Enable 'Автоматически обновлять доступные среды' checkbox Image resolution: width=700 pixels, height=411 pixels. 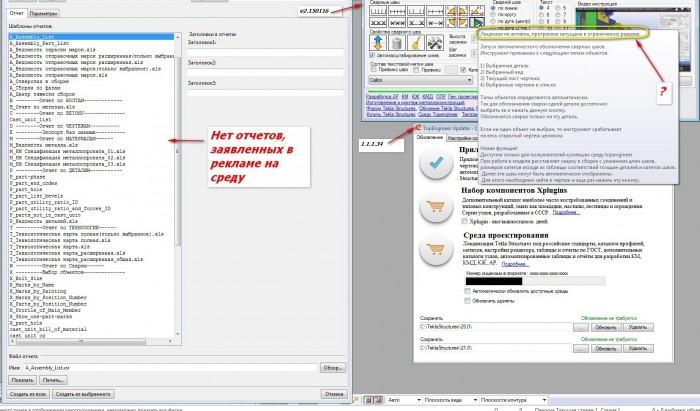(x=467, y=291)
